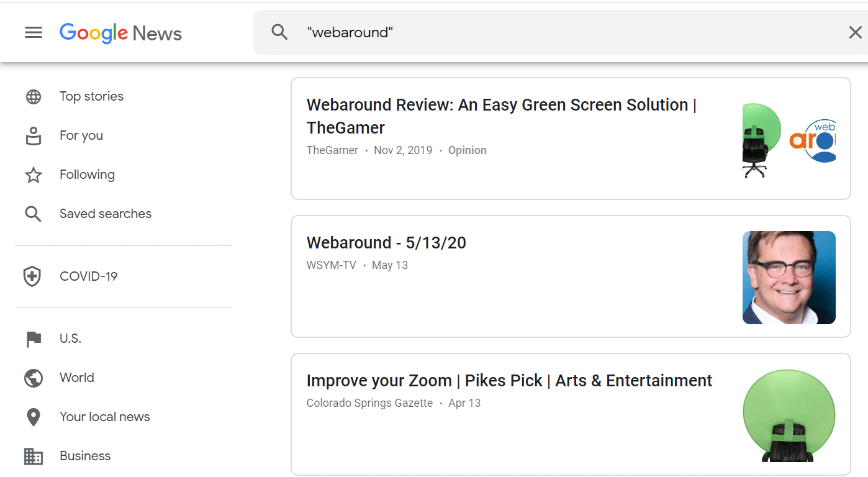Click the WSYM-TV source name

pos(332,265)
